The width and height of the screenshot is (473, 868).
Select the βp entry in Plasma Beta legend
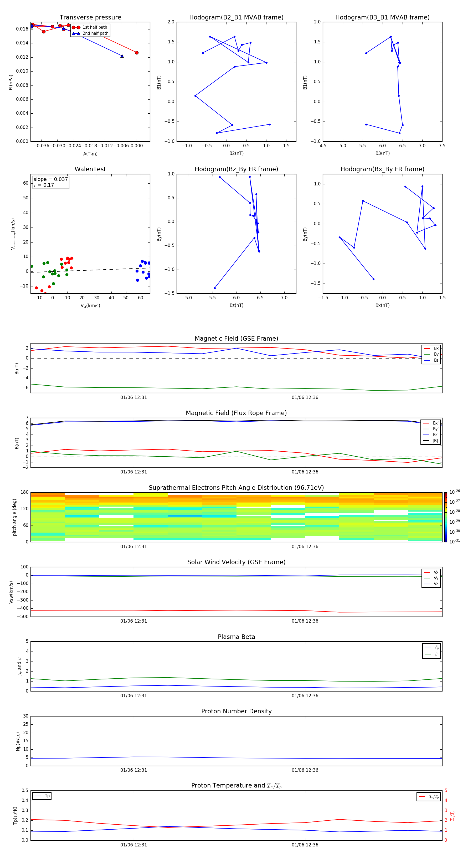click(431, 647)
